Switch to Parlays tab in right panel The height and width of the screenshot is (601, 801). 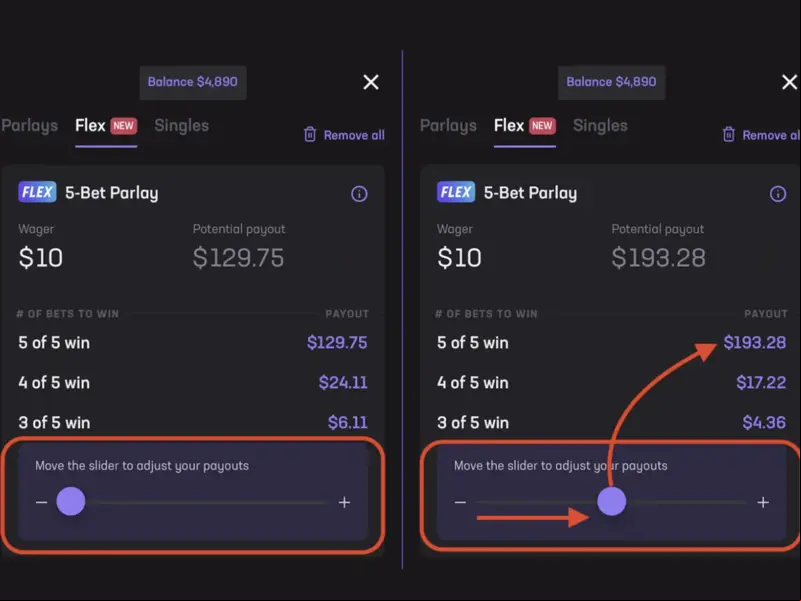coord(448,126)
